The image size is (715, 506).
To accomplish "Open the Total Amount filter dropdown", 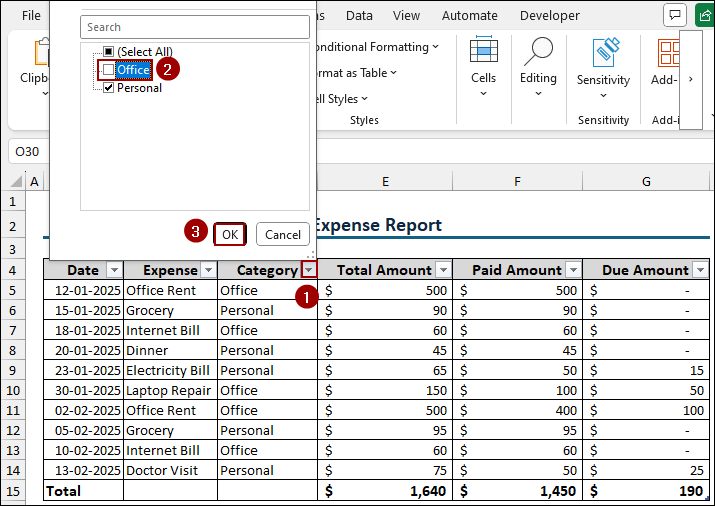I will 441,270.
